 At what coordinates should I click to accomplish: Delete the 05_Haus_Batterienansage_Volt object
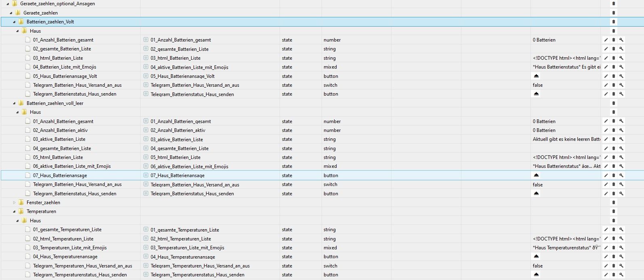[x=614, y=76]
